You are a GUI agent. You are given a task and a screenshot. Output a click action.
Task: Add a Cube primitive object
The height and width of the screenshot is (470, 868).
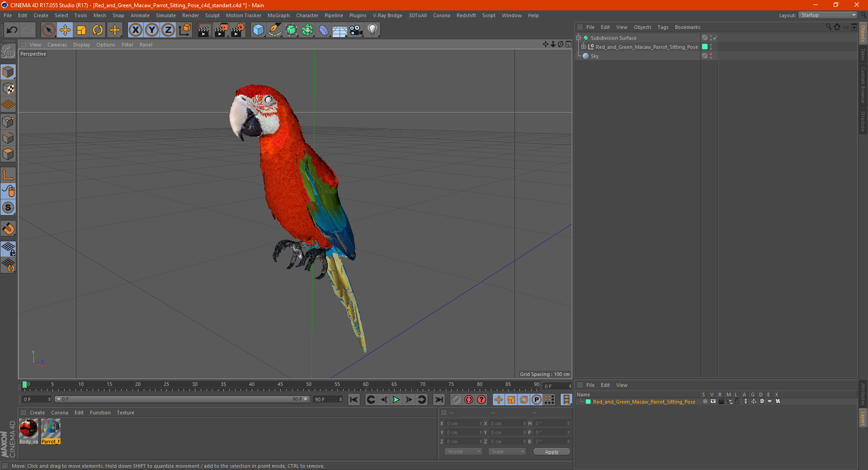pos(258,30)
